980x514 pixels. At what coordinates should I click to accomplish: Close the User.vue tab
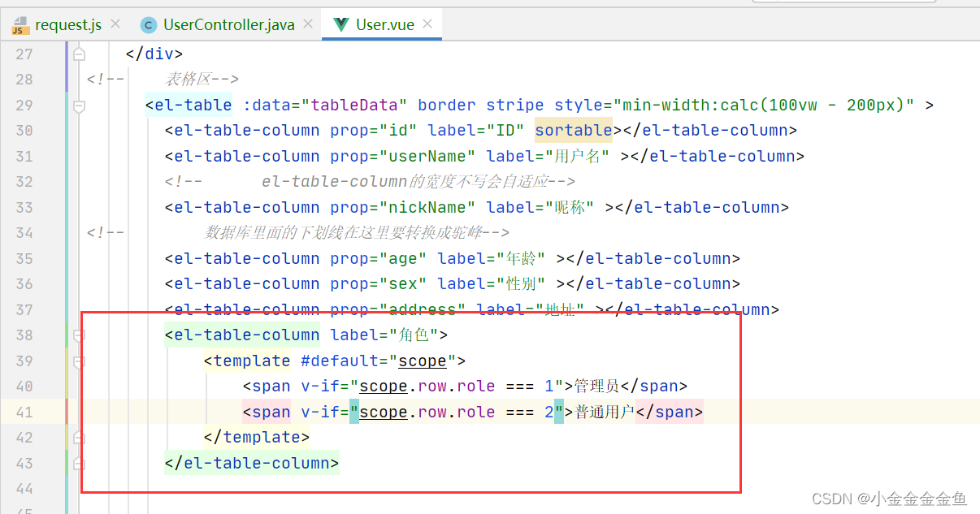click(427, 25)
